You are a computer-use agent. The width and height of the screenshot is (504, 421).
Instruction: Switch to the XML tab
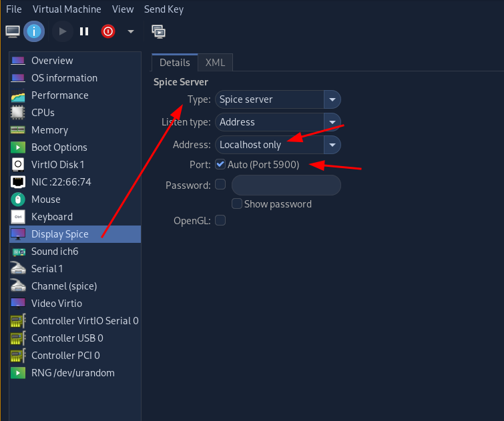point(215,62)
